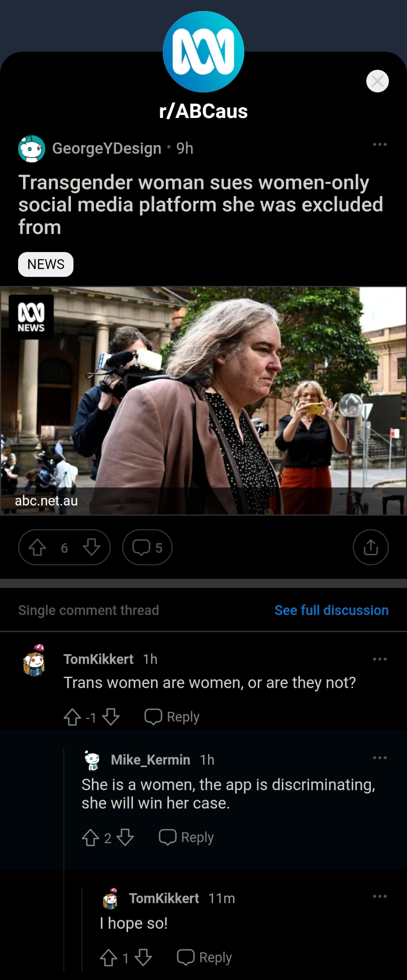Open the abc.net.au article thumbnail

click(x=203, y=401)
